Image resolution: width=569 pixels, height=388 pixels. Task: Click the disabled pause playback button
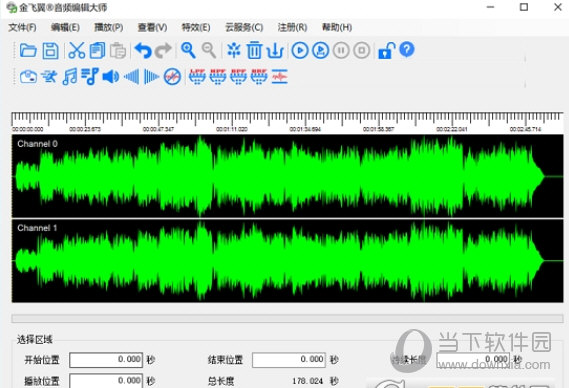click(x=341, y=50)
